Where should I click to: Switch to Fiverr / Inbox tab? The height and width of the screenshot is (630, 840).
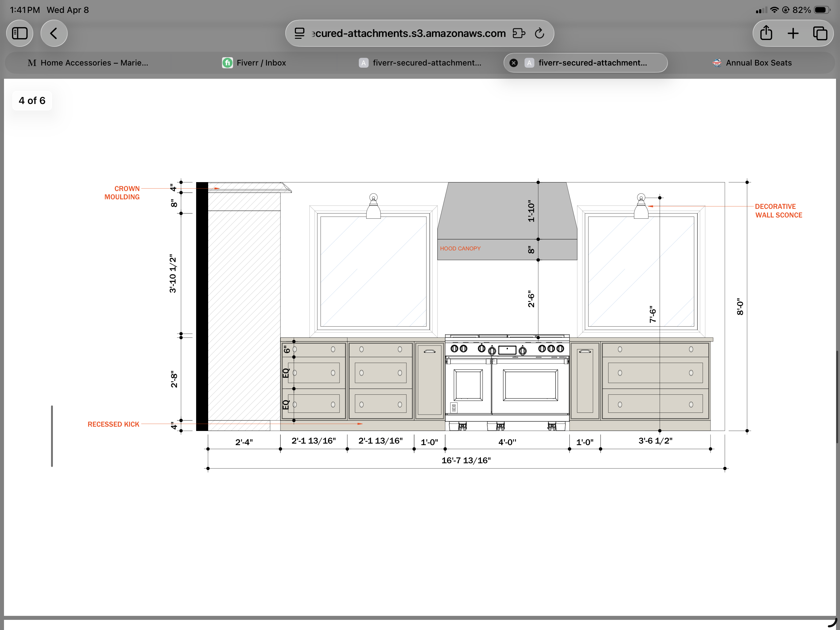[x=254, y=63]
